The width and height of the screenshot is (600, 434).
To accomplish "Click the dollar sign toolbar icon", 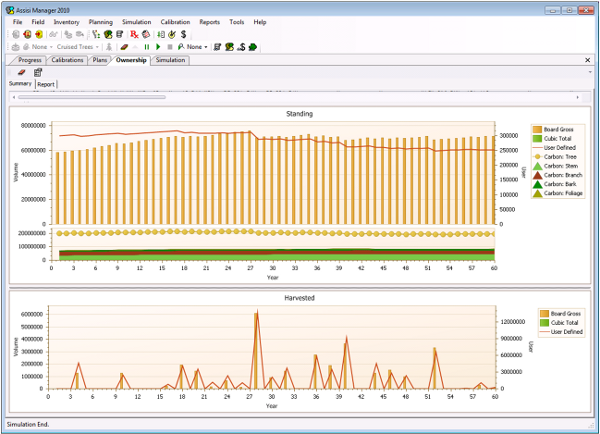I will point(184,34).
